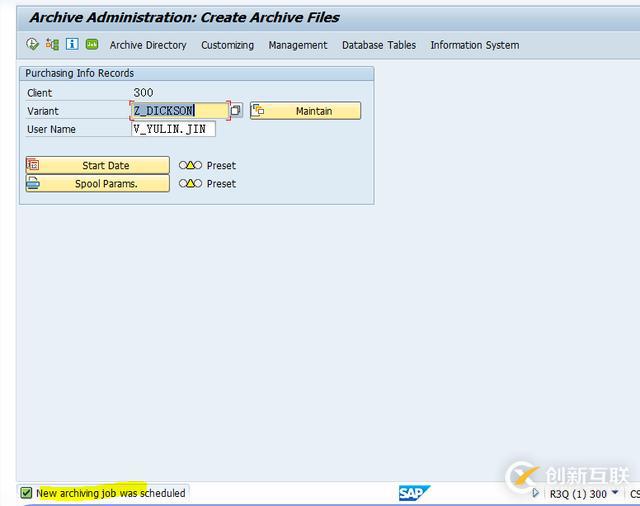Click the Spool Params. button
Viewport: 640px width, 506px height.
98,184
